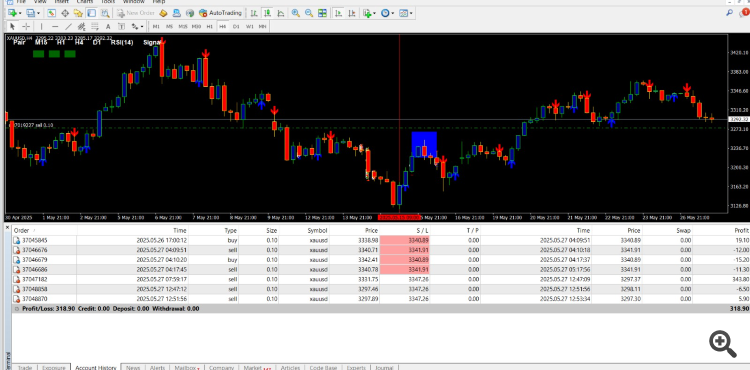Switch to the Trade tab
750x370 pixels.
[25, 367]
